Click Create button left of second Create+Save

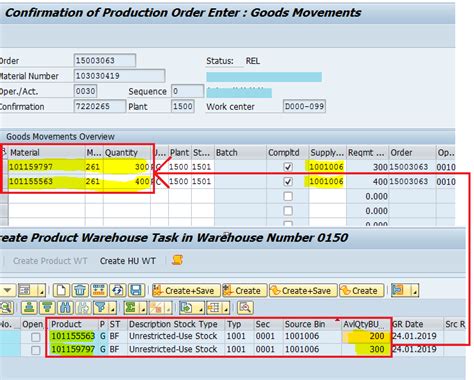point(244,290)
